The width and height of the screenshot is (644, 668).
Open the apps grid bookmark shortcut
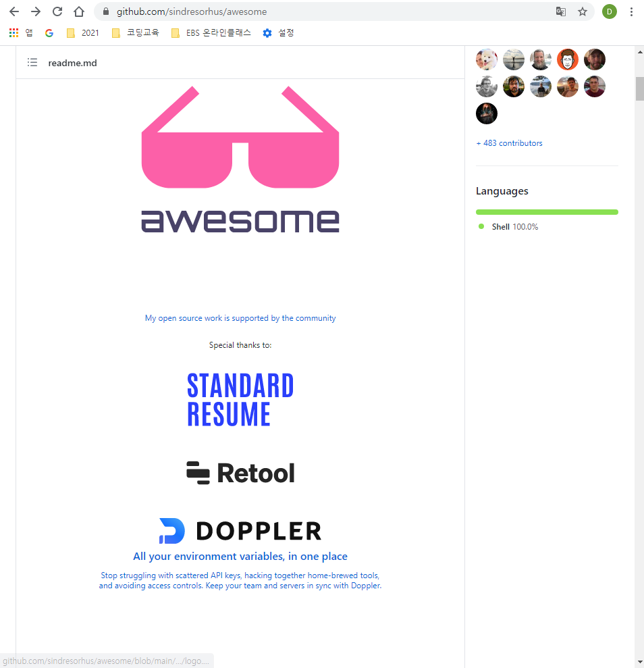21,33
